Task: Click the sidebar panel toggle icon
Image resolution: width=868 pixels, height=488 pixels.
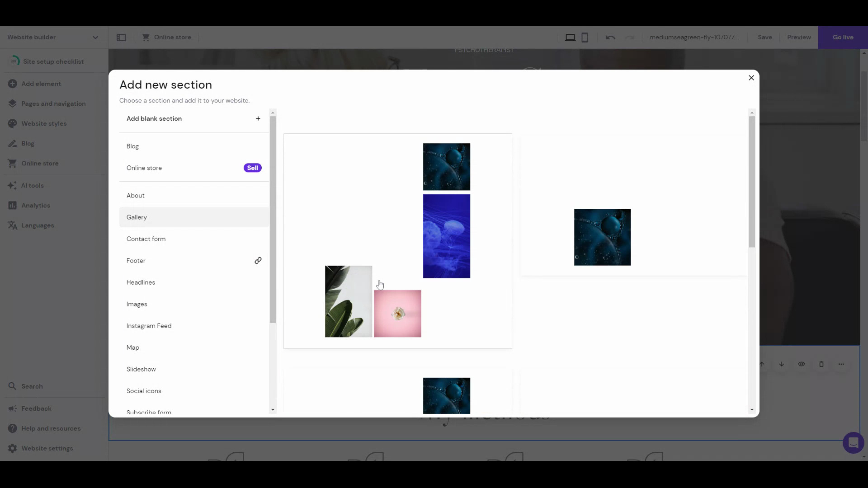Action: pyautogui.click(x=121, y=38)
